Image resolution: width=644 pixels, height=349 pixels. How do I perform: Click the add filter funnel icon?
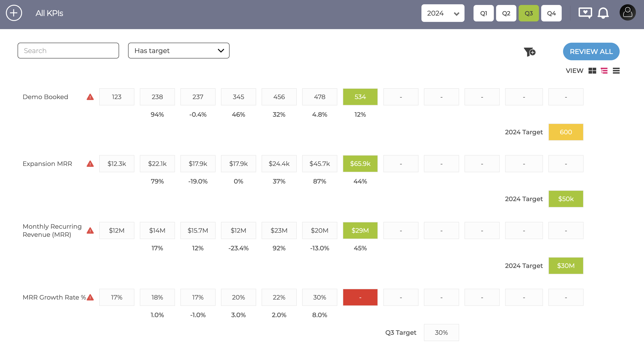[529, 52]
